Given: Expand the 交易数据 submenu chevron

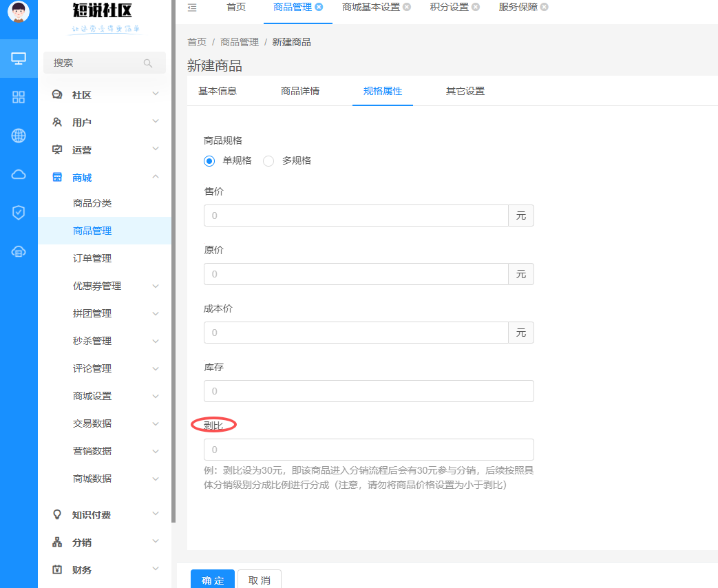Looking at the screenshot, I should [x=156, y=423].
